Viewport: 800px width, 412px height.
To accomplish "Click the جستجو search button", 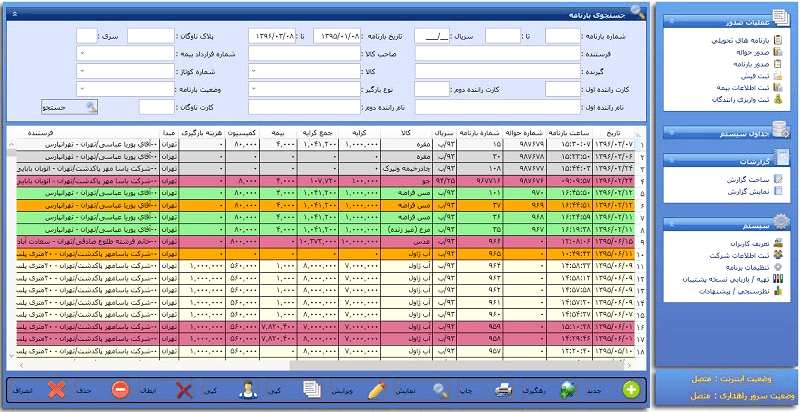I will (69, 107).
